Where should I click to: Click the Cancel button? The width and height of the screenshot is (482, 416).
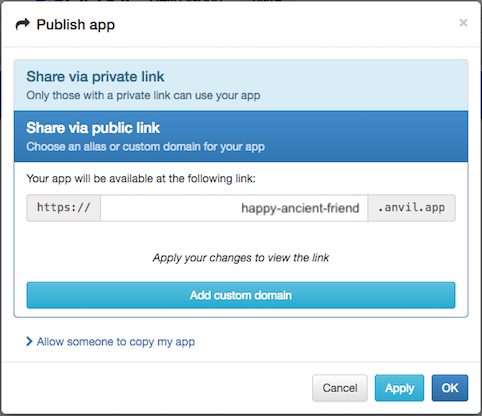coord(340,388)
